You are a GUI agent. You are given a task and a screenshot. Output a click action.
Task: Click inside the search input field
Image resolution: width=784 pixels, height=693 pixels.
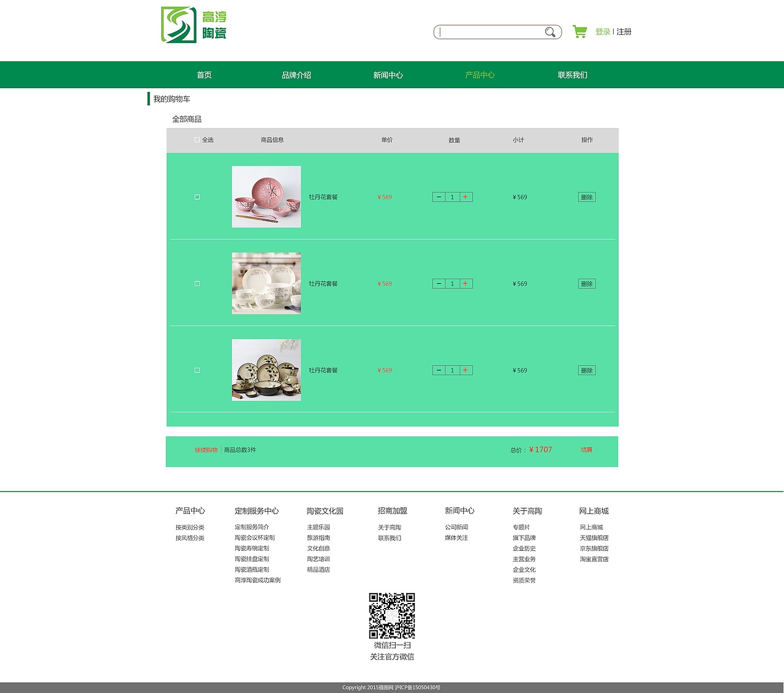click(x=490, y=32)
